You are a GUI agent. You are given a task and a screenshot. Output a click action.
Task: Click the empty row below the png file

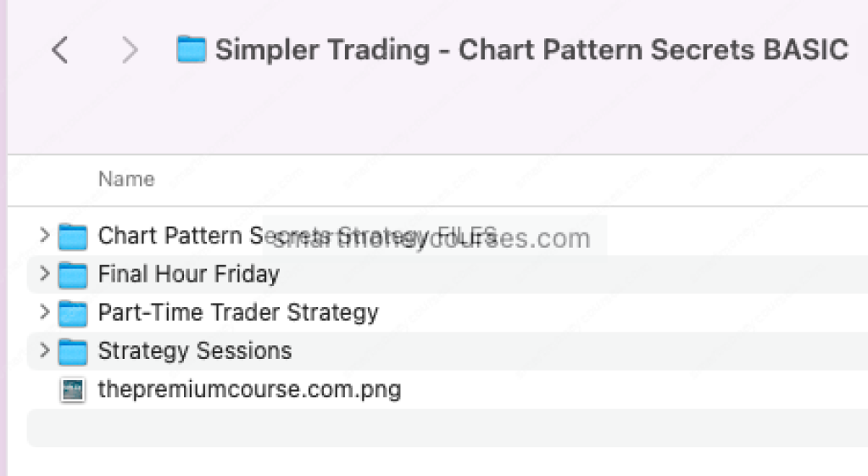(x=424, y=428)
